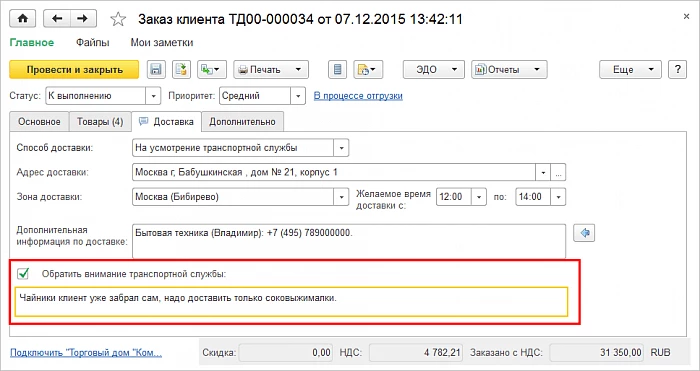Expand the 12:00 start time dropdown

pos(479,197)
